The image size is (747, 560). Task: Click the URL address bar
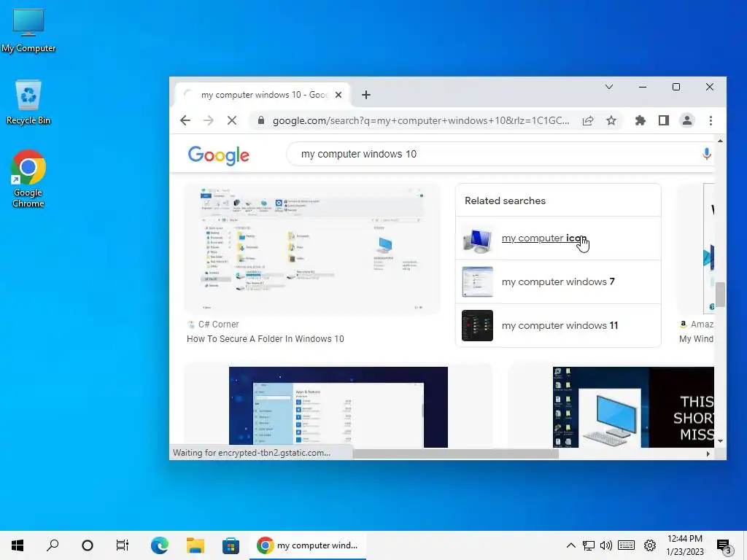click(x=421, y=120)
